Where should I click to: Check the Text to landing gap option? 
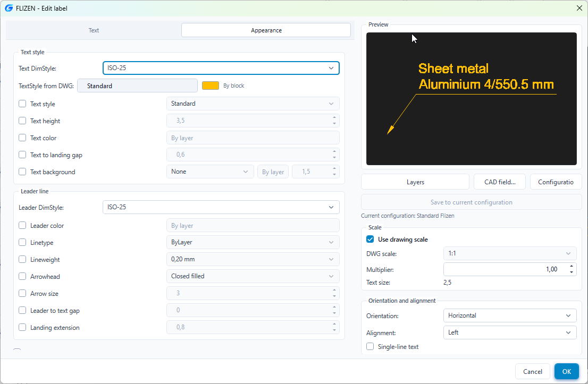point(22,155)
